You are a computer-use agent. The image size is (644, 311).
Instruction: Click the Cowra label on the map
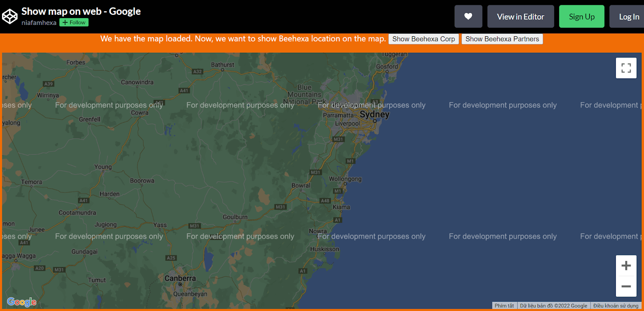click(140, 113)
